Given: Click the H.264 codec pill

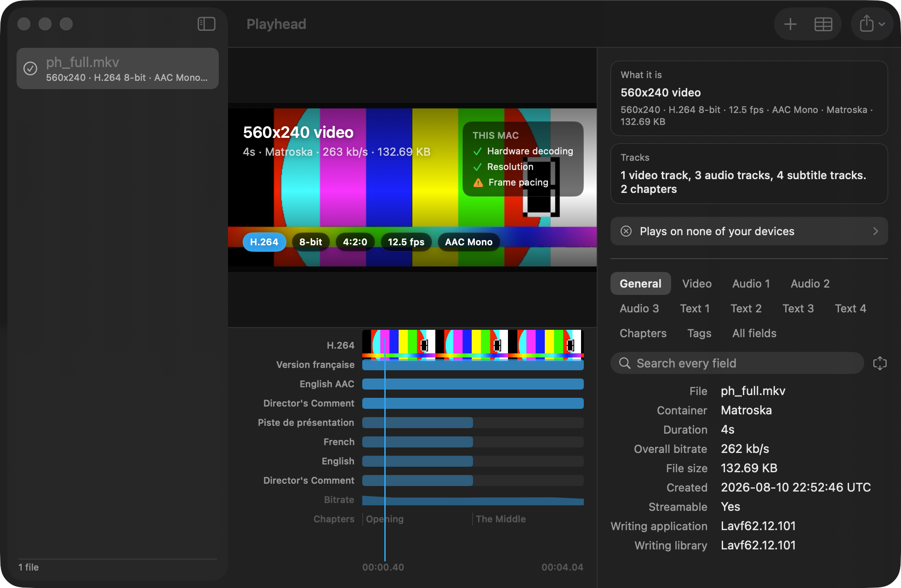Looking at the screenshot, I should pyautogui.click(x=264, y=242).
